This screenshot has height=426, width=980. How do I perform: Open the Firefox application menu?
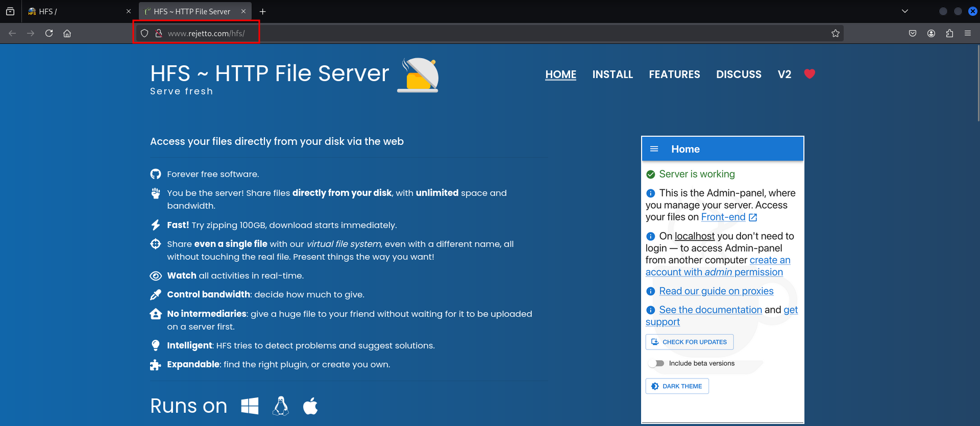[x=968, y=33]
